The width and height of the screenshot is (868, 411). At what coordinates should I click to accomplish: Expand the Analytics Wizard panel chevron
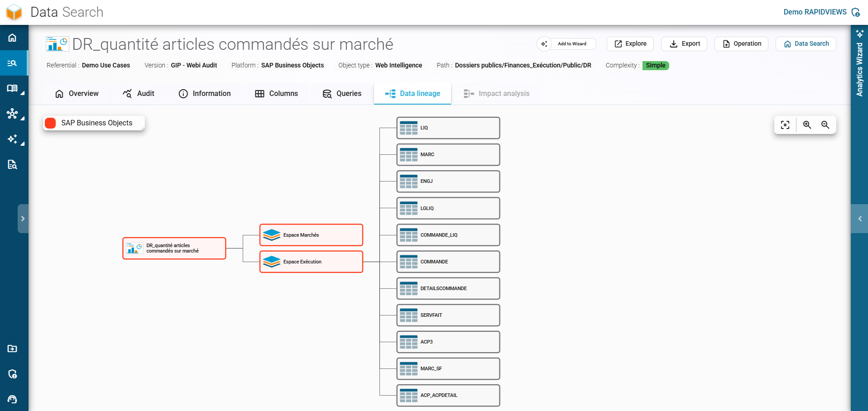[859, 219]
